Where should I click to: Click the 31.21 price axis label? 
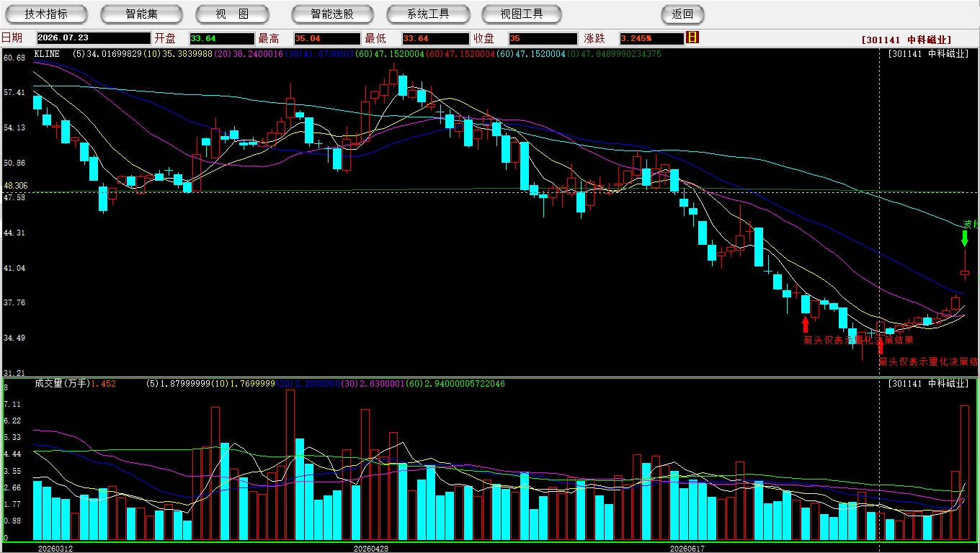14,374
